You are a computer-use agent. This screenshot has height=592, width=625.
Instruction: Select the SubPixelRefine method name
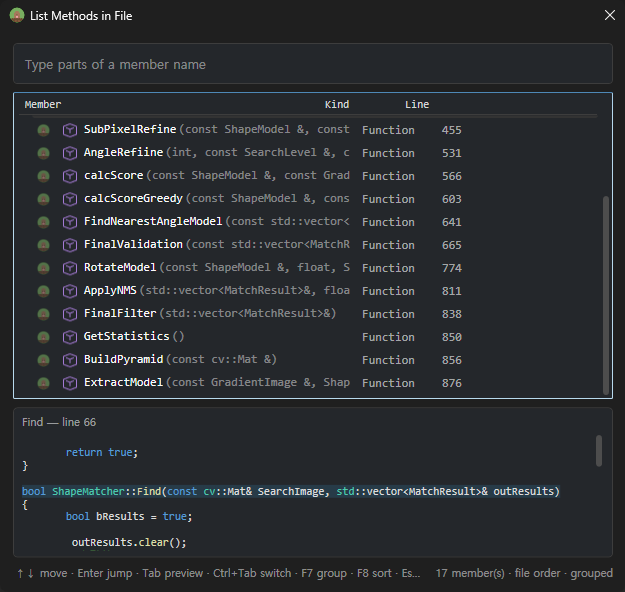pyautogui.click(x=130, y=129)
